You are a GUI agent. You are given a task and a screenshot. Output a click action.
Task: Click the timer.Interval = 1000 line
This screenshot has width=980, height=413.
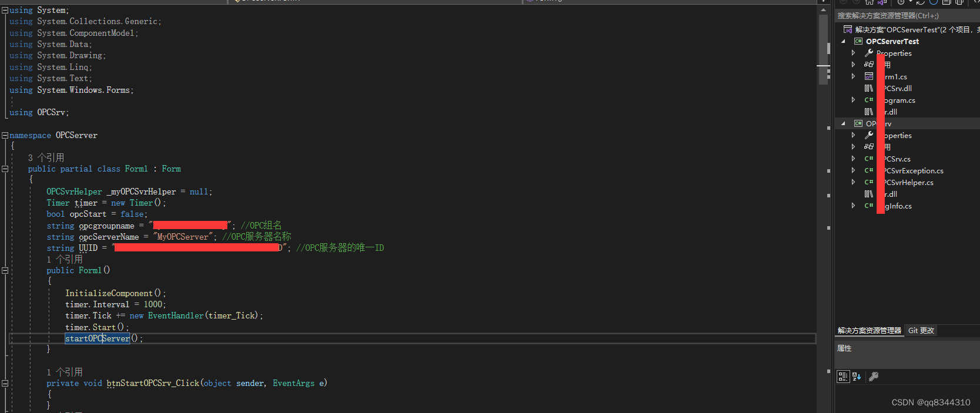pyautogui.click(x=116, y=304)
